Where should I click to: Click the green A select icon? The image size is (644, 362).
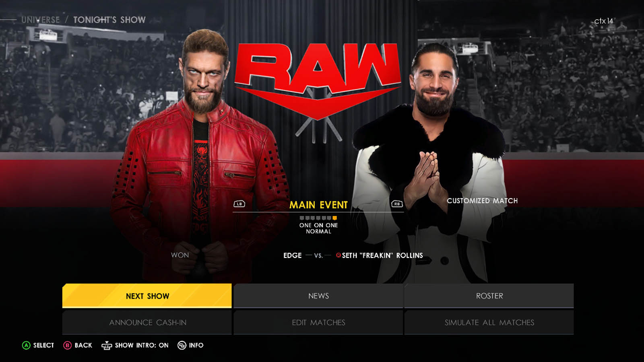pos(26,345)
